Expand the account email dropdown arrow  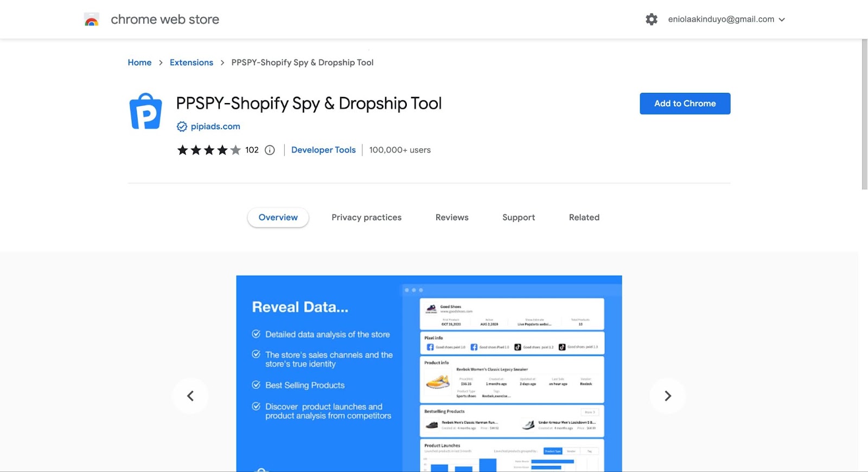(x=782, y=20)
